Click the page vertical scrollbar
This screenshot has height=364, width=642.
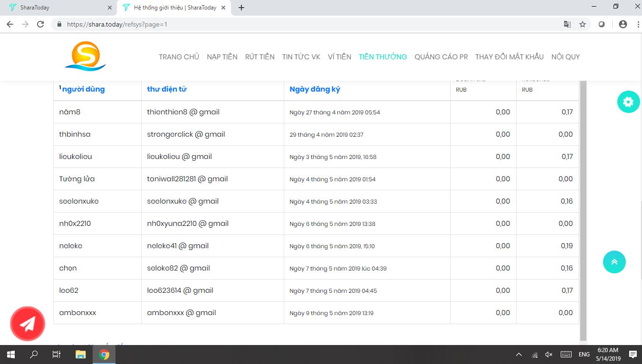click(x=584, y=210)
